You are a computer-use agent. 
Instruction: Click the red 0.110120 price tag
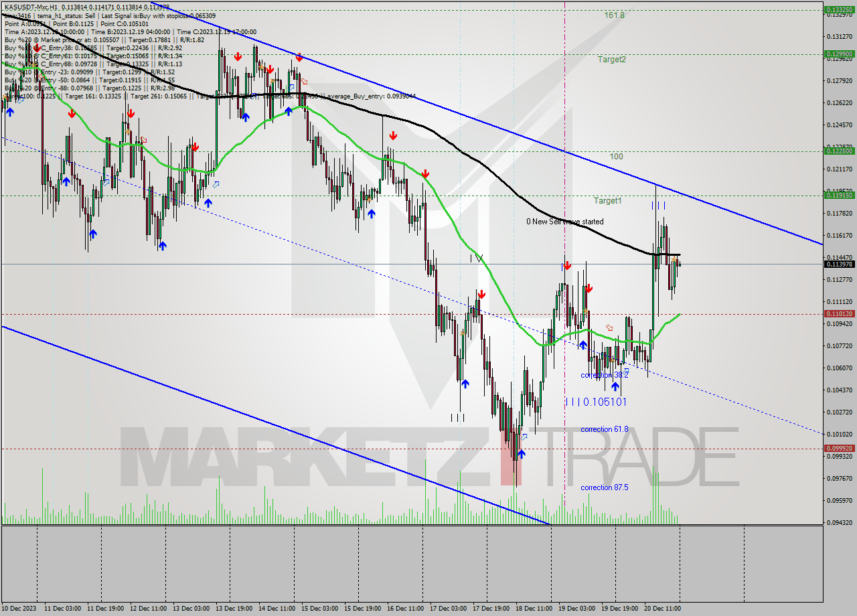pyautogui.click(x=839, y=313)
